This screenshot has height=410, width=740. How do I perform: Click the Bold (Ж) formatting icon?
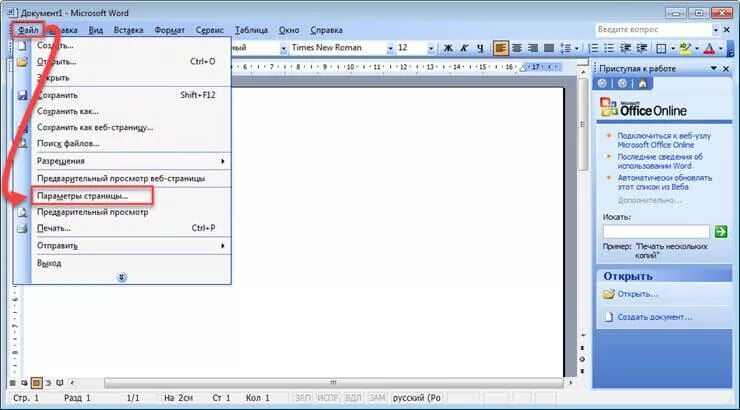(x=448, y=48)
